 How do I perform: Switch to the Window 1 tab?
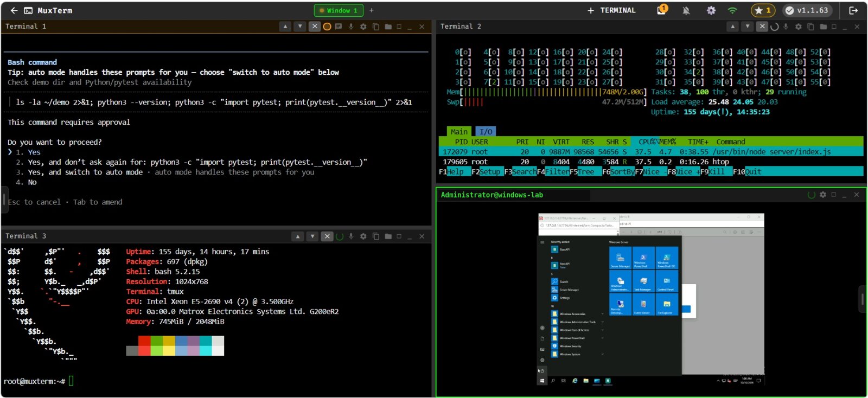tap(338, 10)
